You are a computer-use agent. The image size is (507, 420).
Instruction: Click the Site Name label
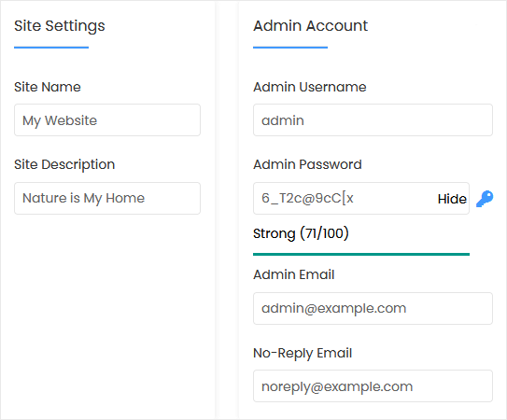coord(48,87)
